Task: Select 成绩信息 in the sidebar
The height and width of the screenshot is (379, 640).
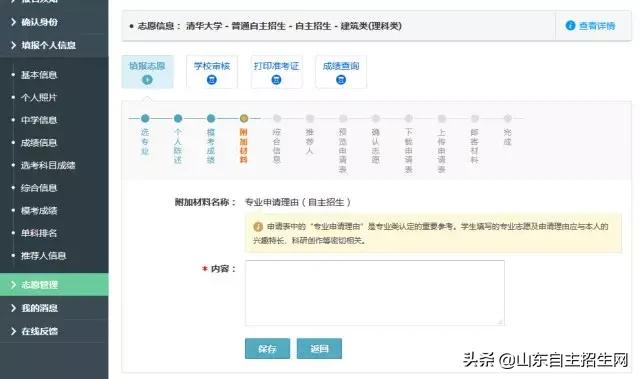Action: point(39,143)
